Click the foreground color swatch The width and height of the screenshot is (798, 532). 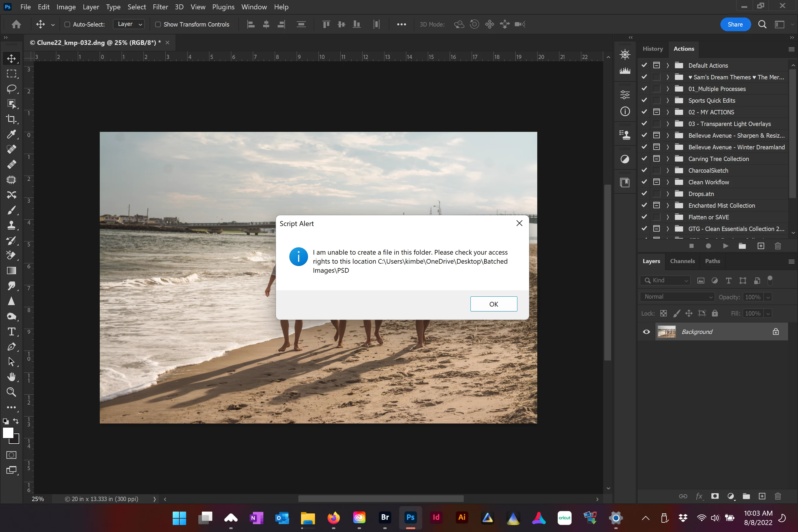[8, 433]
